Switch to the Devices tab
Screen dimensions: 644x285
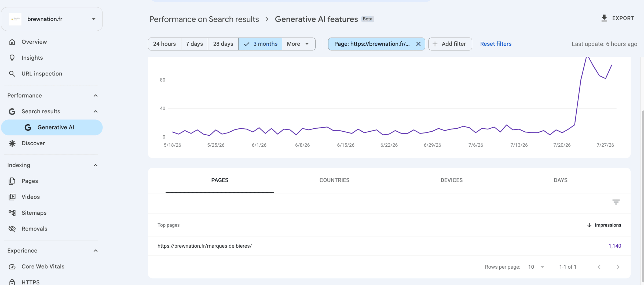(x=452, y=180)
